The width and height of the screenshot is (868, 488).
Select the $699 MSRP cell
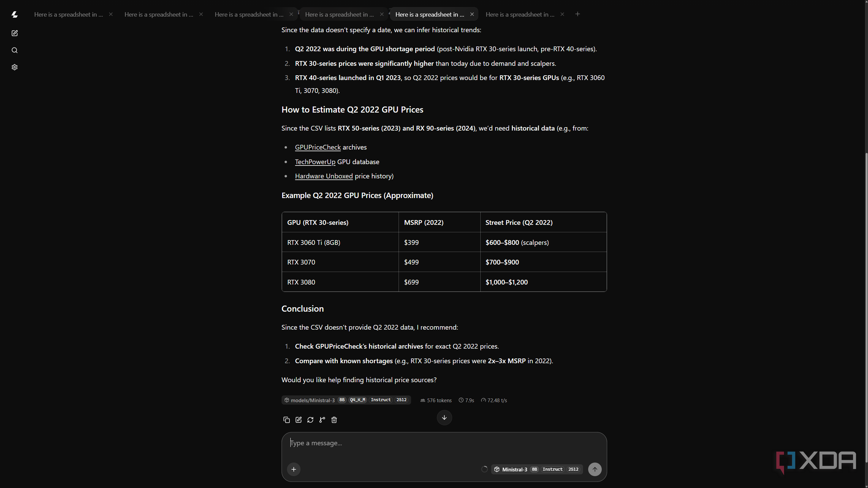click(x=439, y=282)
